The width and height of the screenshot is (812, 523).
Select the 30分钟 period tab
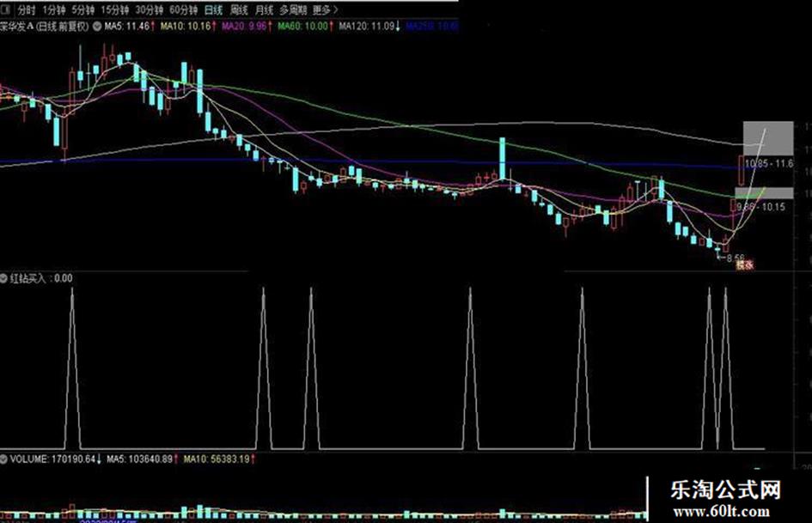(150, 9)
